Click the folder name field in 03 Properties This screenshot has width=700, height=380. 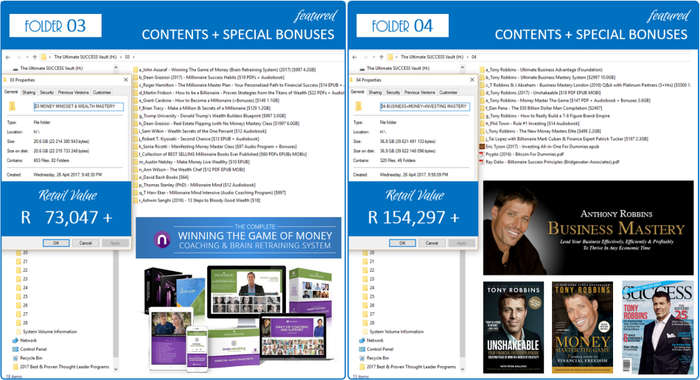[x=78, y=106]
